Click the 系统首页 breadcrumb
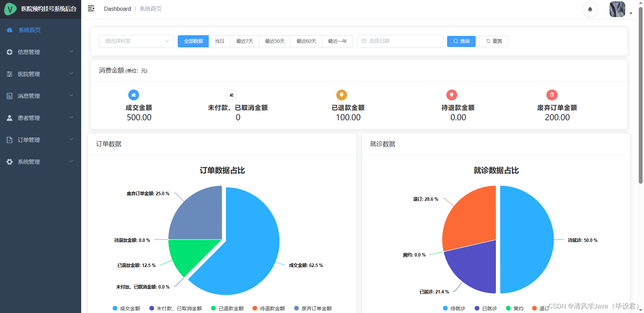Viewport: 644px width, 313px height. tap(151, 9)
